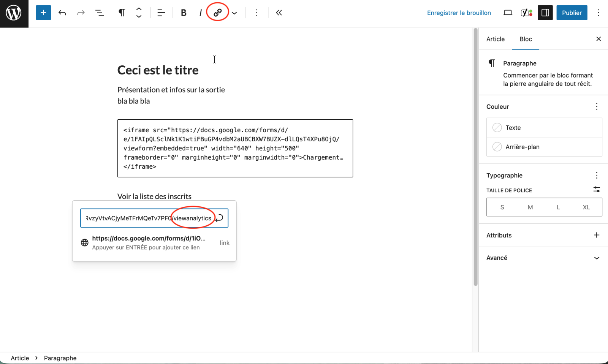Click the Publier button
Viewport: 608px width, 364px height.
[572, 13]
